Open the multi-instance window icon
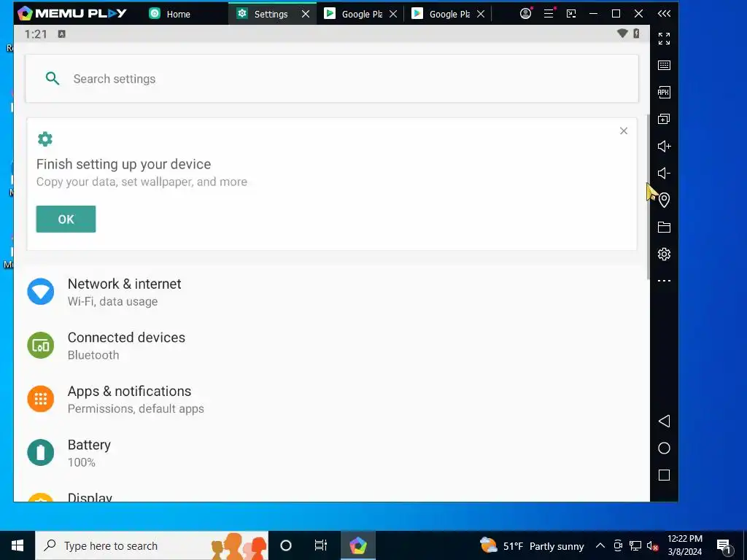 coord(664,119)
